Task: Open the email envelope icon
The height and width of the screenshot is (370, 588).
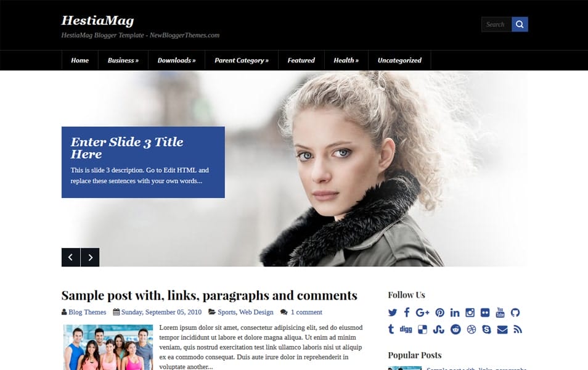Action: tap(502, 329)
